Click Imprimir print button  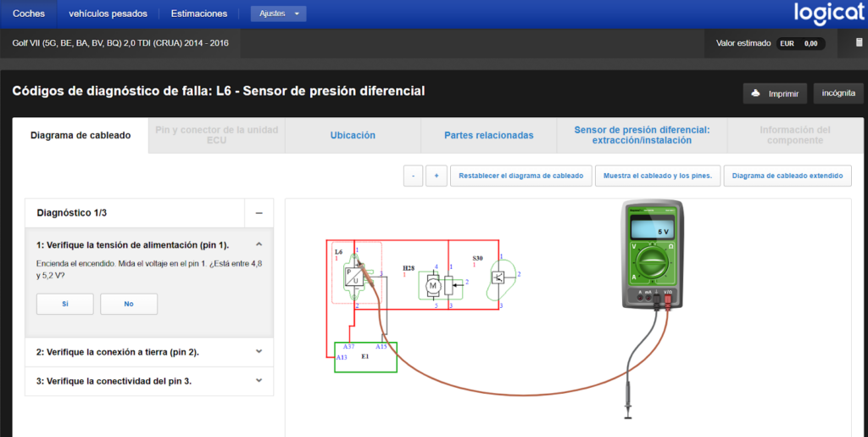point(775,93)
